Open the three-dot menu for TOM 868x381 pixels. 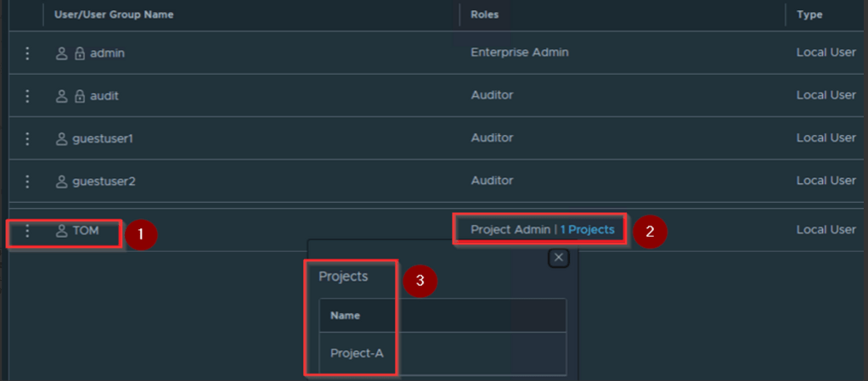pos(27,231)
